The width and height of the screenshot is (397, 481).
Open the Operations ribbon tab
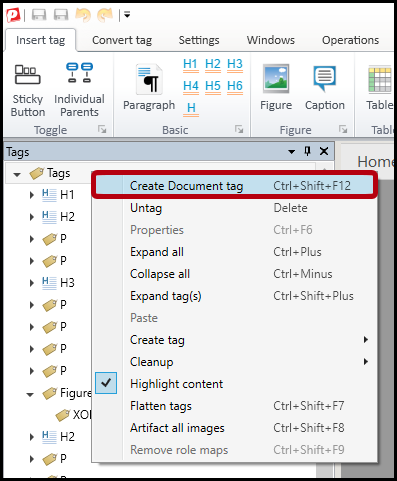(x=350, y=40)
